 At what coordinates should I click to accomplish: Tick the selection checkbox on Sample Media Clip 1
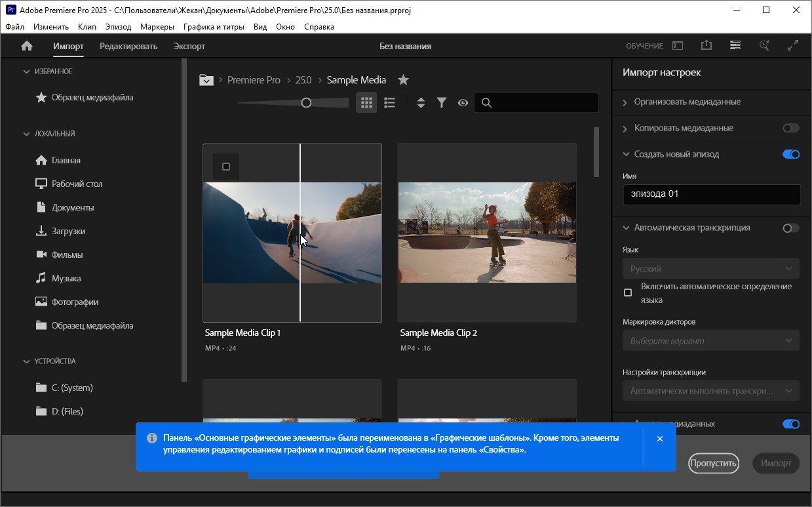[226, 167]
